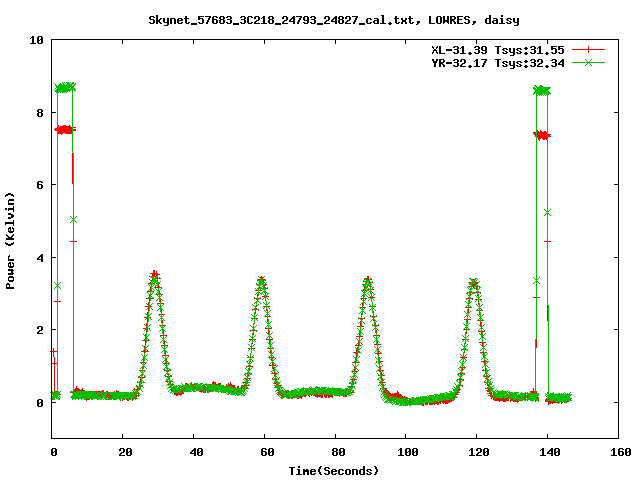
Task: Click the red calibration plateau near 138 seconds
Action: click(x=542, y=135)
